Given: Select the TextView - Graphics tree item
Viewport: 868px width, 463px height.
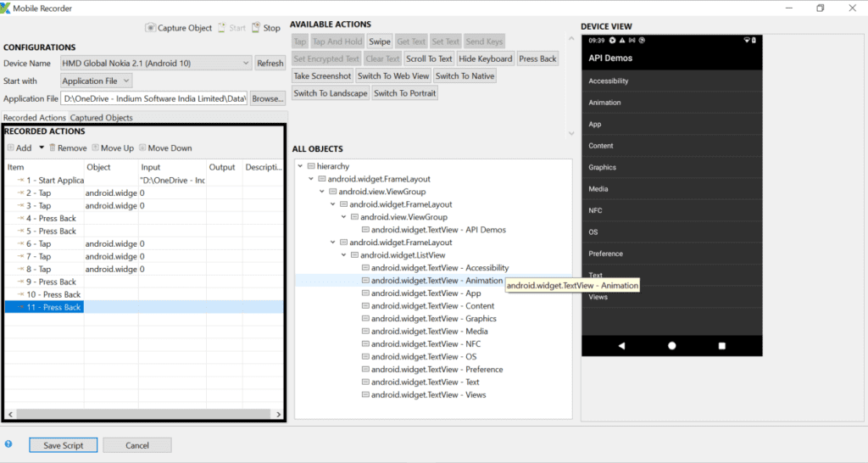Looking at the screenshot, I should pyautogui.click(x=433, y=319).
